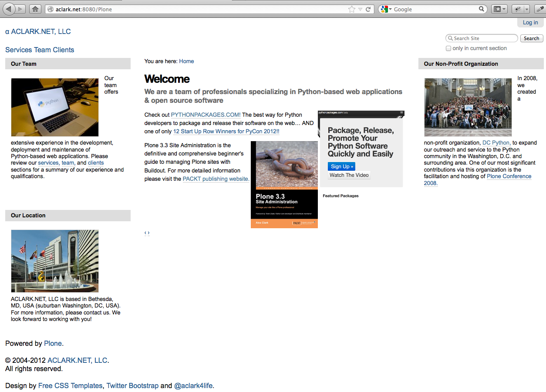Open the browser home page icon
Viewport: 546px width, 392px height.
36,9
